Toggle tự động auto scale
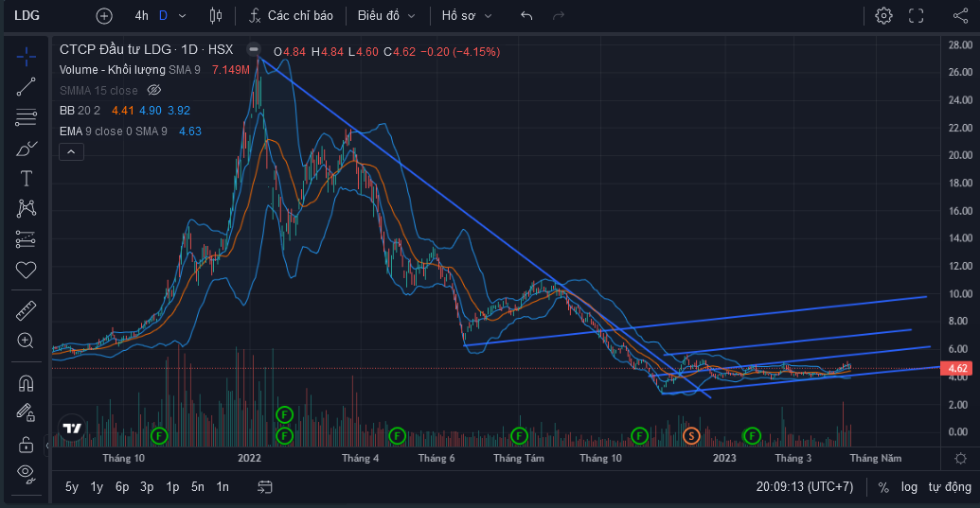Viewport: 980px width, 508px height. click(950, 487)
